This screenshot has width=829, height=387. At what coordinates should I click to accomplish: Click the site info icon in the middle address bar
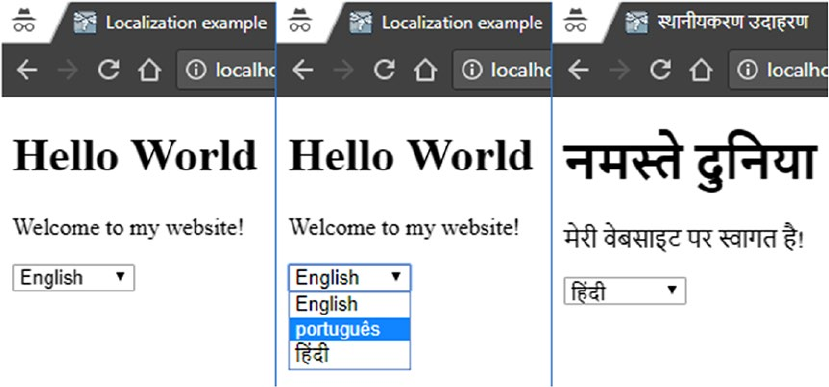click(472, 70)
